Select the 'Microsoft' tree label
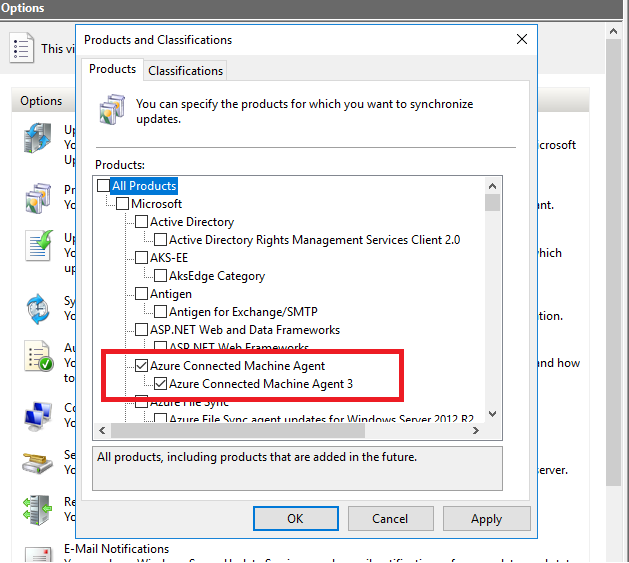 pyautogui.click(x=156, y=204)
